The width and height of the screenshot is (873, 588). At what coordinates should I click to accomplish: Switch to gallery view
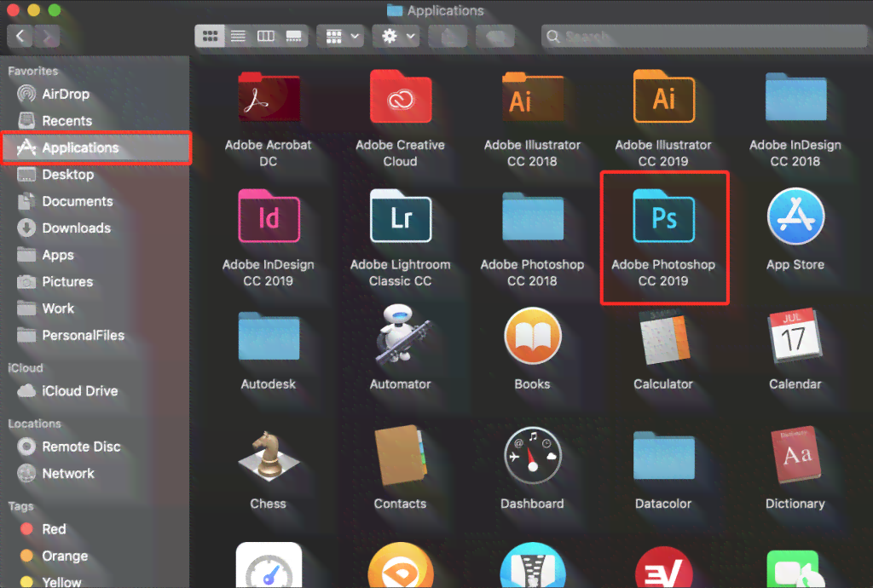(294, 36)
